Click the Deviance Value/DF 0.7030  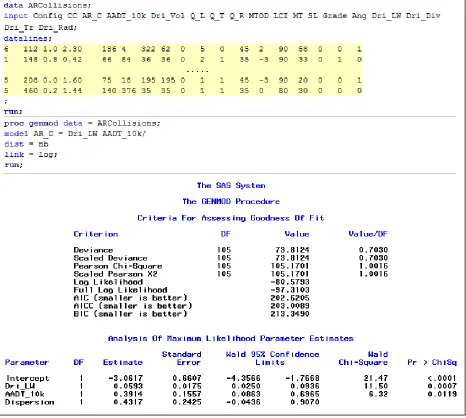point(373,250)
